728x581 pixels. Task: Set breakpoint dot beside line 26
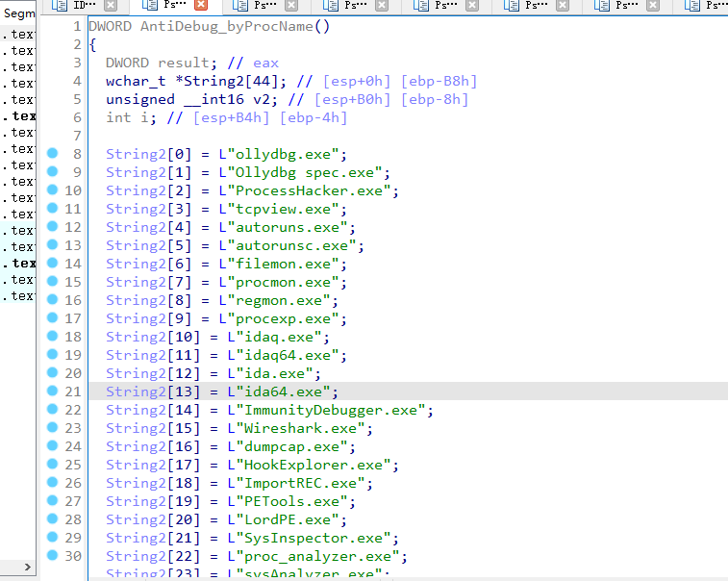tap(53, 482)
